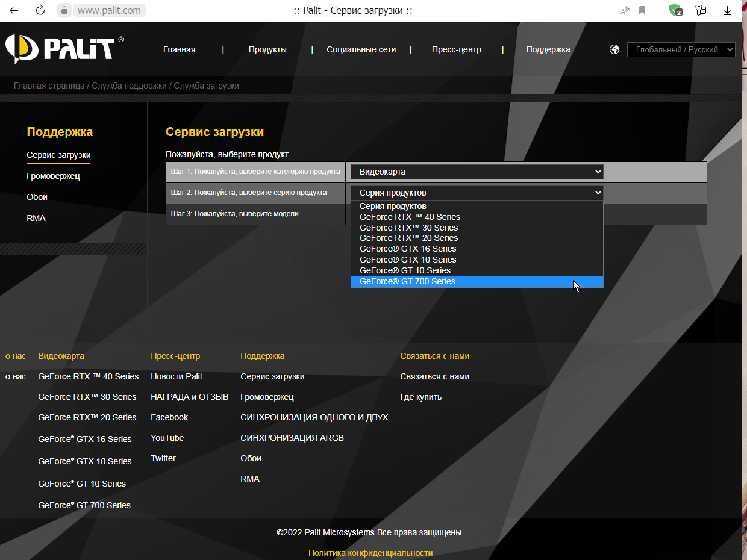The width and height of the screenshot is (747, 560).
Task: Open the Глобальный / Русский language dropdown
Action: click(x=681, y=49)
